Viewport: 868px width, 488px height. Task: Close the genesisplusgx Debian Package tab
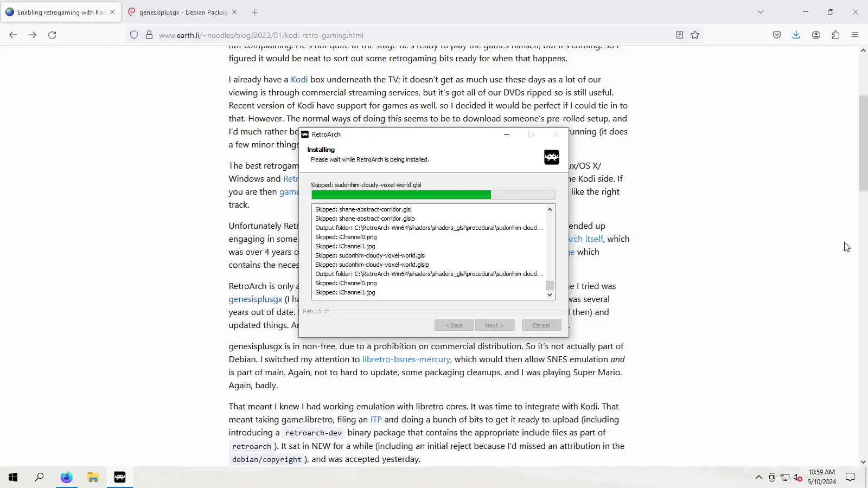(234, 12)
